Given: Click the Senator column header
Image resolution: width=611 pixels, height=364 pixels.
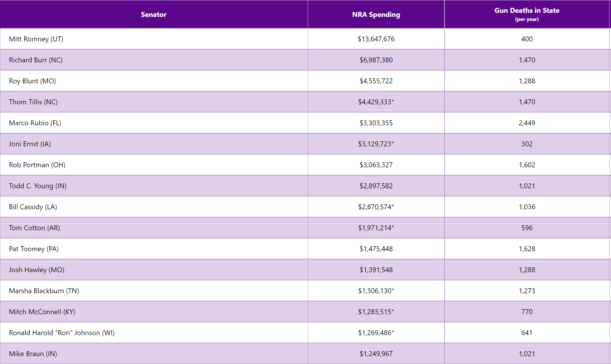Looking at the screenshot, I should 154,15.
